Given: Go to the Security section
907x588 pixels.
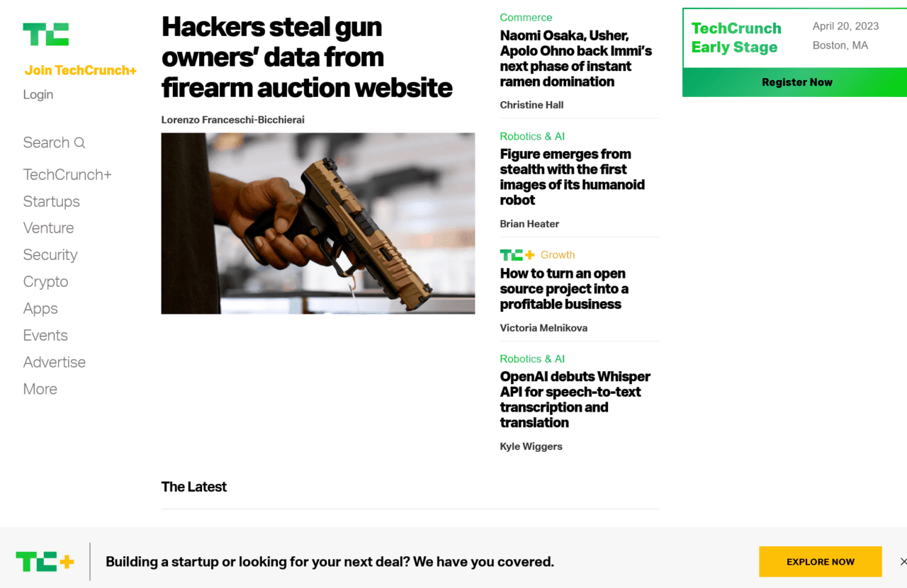Looking at the screenshot, I should point(50,254).
